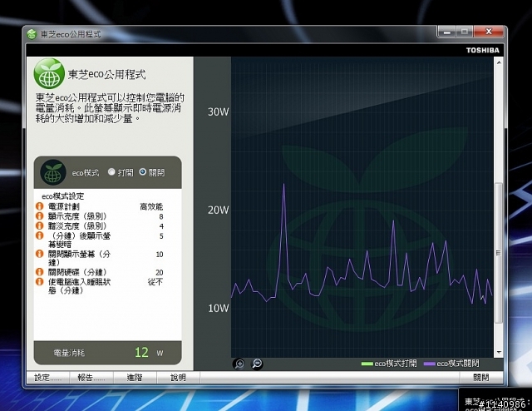Click the scrollbar down arrow
This screenshot has width=532, height=411.
[499, 352]
